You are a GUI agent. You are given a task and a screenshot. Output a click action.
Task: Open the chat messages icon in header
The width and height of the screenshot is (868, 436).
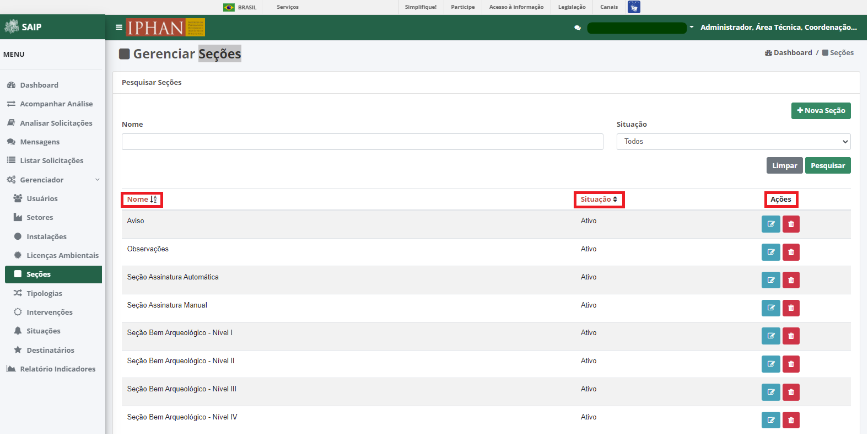click(578, 28)
